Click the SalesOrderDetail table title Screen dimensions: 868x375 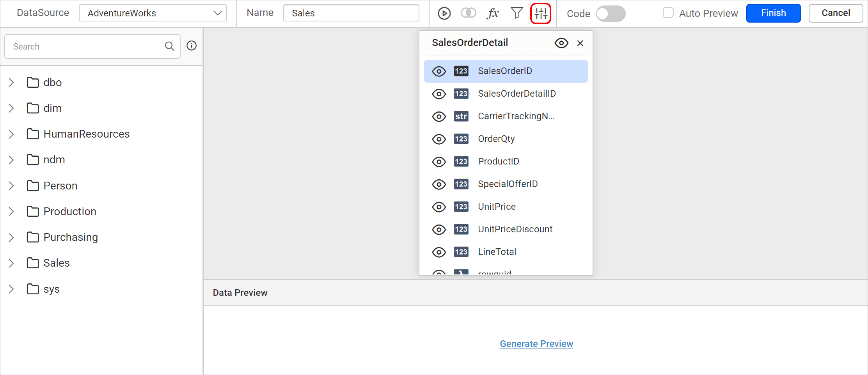tap(470, 42)
